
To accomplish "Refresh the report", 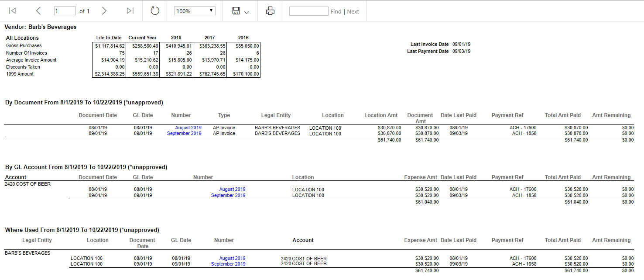I will click(x=155, y=11).
